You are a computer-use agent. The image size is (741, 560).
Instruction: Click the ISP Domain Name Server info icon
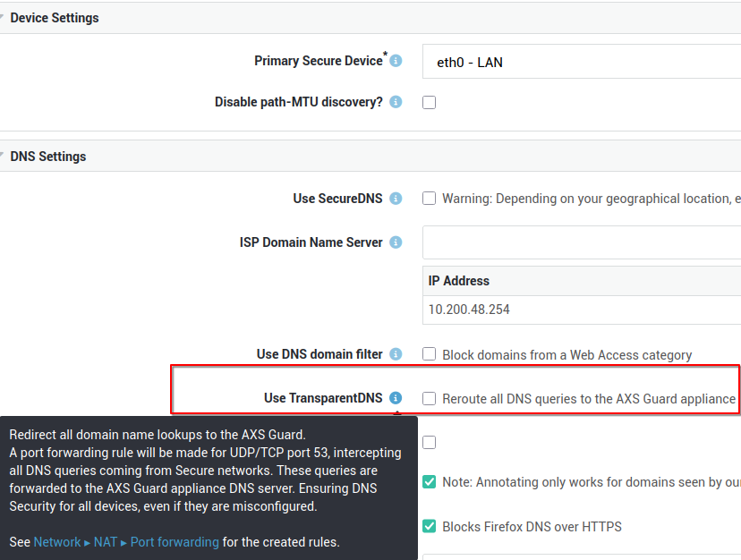tap(396, 242)
